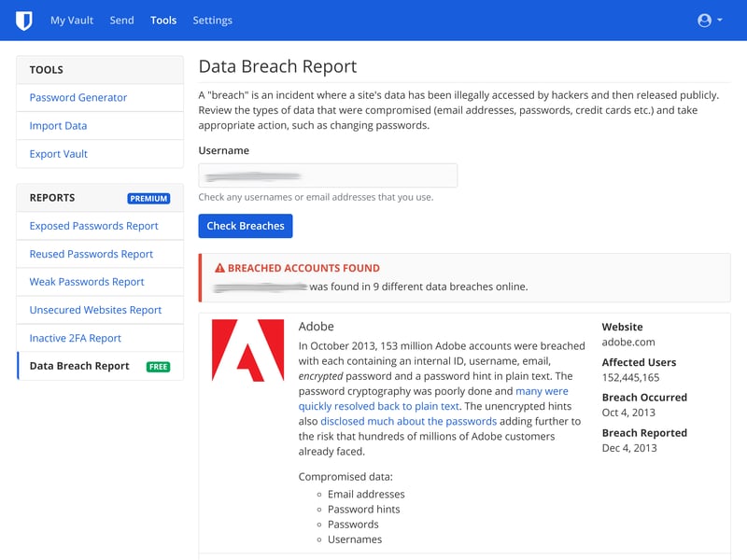Screen dimensions: 747x560
Task: Click the Data Breach Report page heading
Action: [277, 66]
